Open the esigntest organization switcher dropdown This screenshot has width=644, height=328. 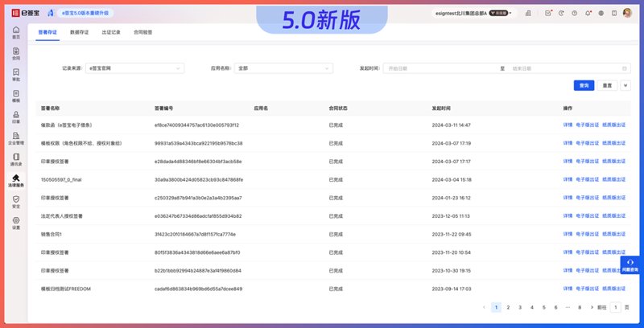473,13
